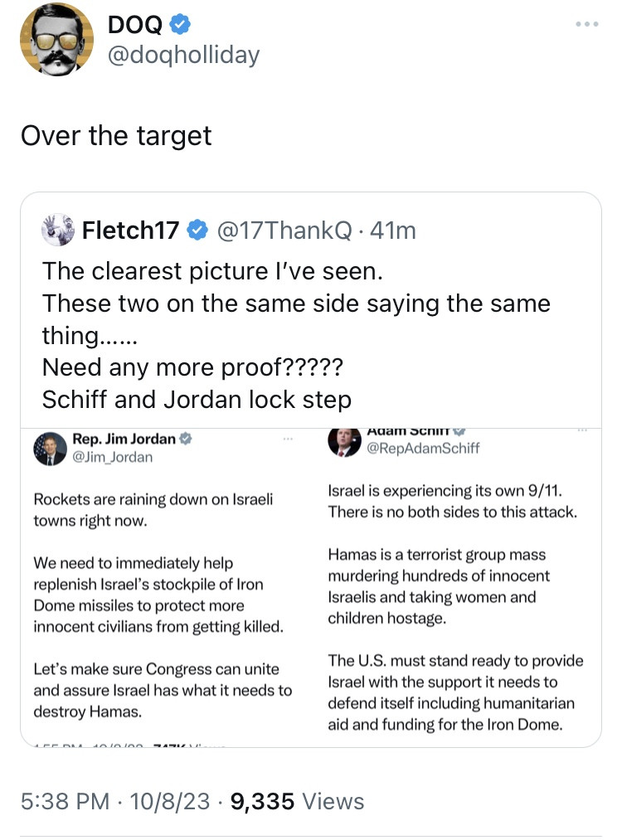Open three-dot menu on Adam Schiff's tweet

tap(582, 430)
